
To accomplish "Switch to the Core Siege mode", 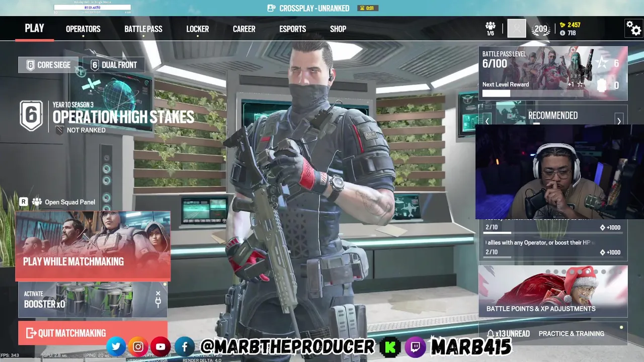I will (x=48, y=65).
